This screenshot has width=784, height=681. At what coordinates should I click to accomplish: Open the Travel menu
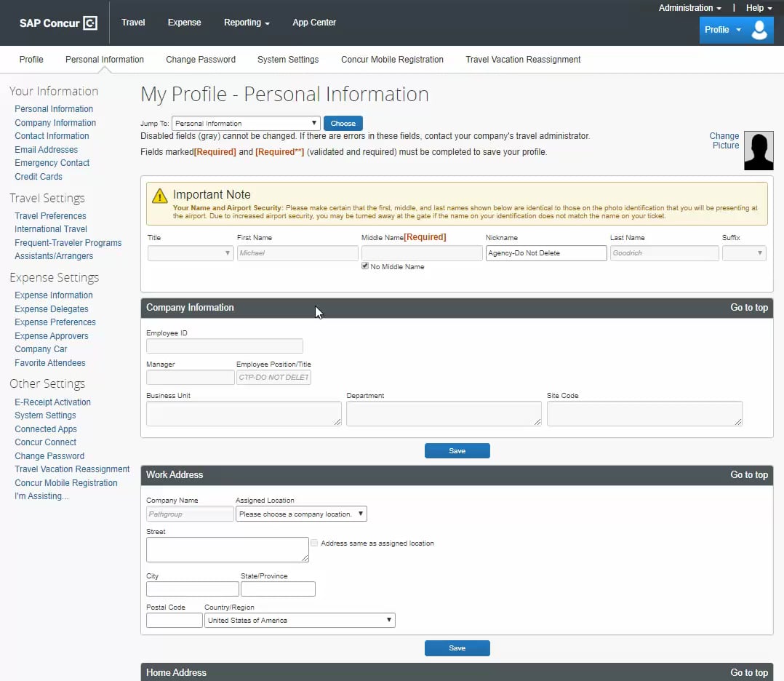133,23
